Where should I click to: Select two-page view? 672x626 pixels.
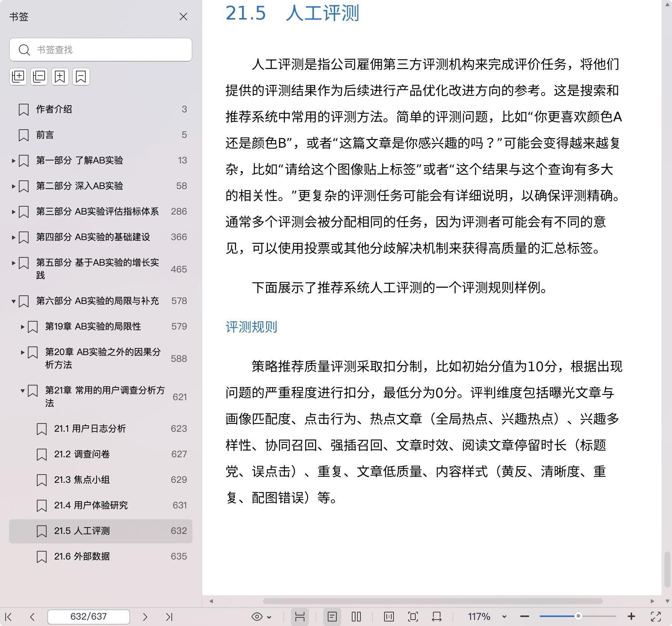click(x=356, y=617)
